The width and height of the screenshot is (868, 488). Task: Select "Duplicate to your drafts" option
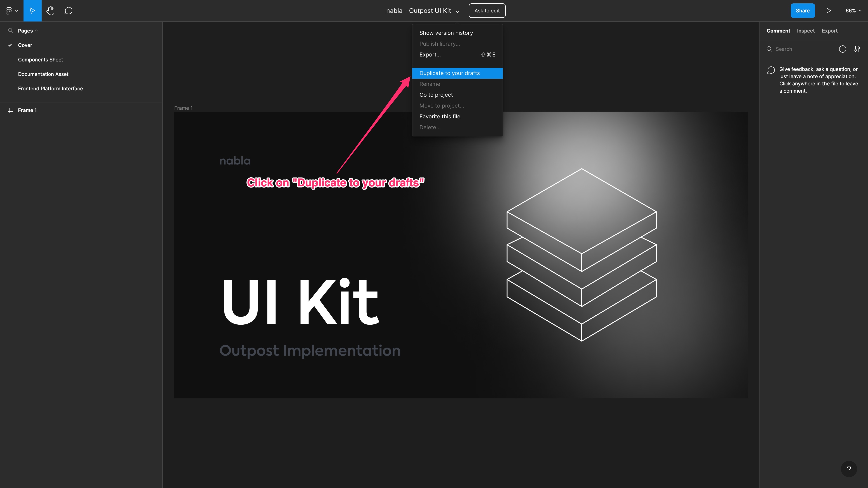(x=450, y=73)
